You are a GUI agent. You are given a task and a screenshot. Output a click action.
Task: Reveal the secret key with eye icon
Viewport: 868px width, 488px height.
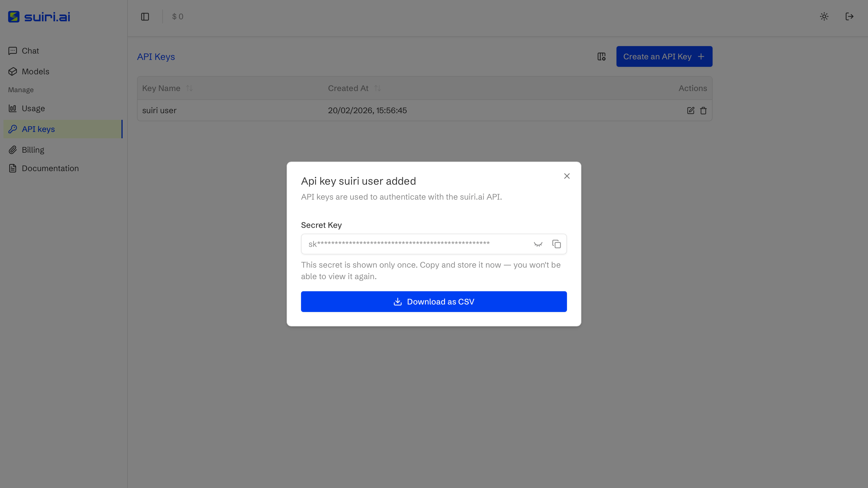(x=538, y=244)
